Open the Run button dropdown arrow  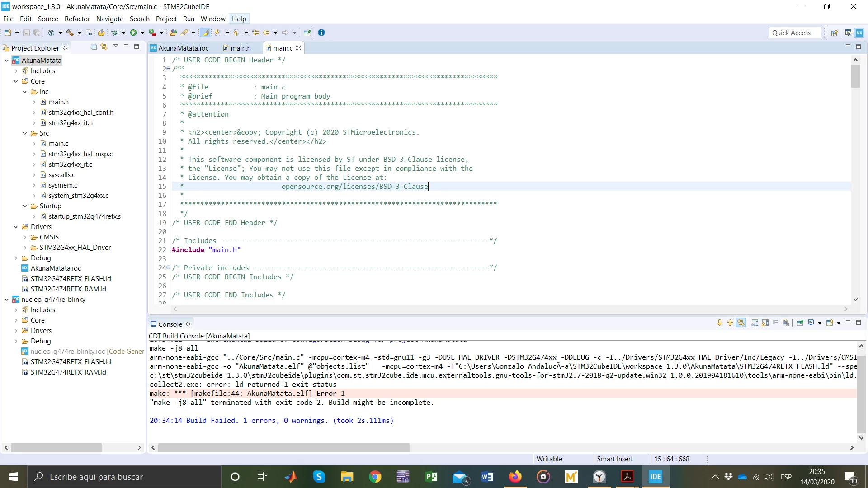[142, 33]
